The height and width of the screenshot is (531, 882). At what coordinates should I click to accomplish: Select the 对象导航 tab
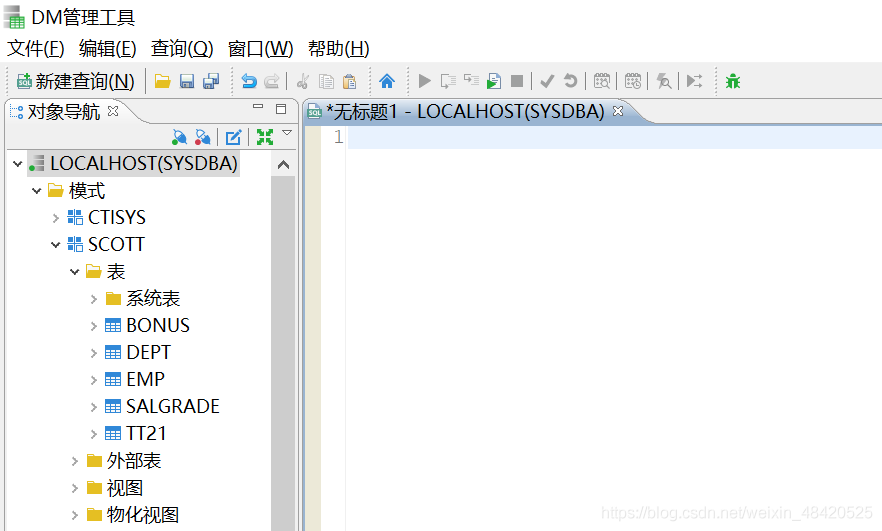(x=64, y=111)
